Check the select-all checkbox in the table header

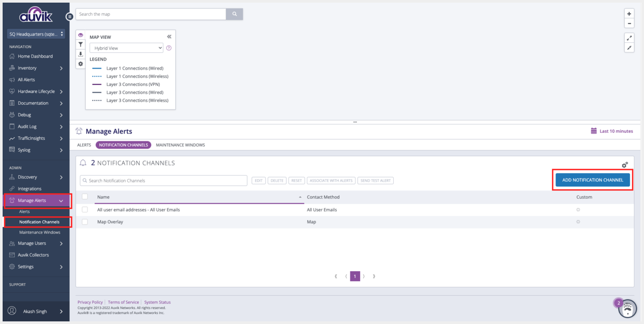pyautogui.click(x=84, y=196)
